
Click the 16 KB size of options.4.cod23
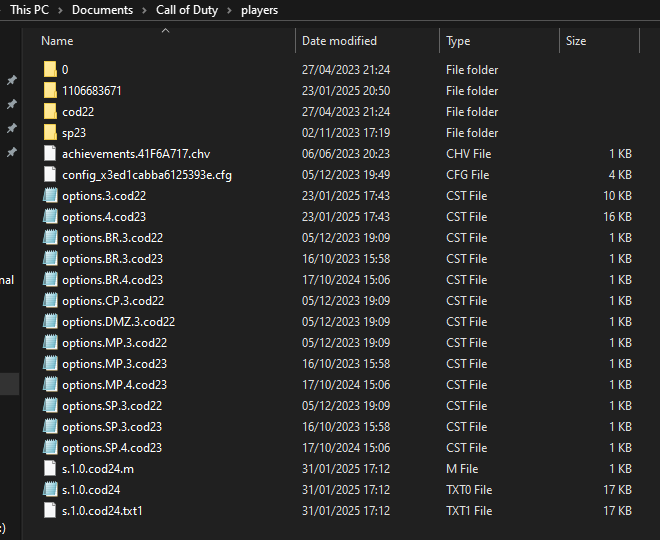point(617,217)
